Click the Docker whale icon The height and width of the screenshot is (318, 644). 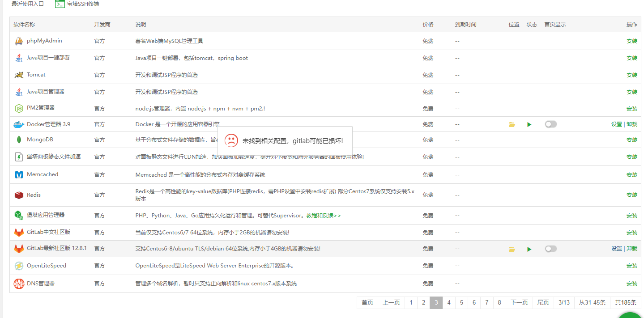[x=19, y=124]
